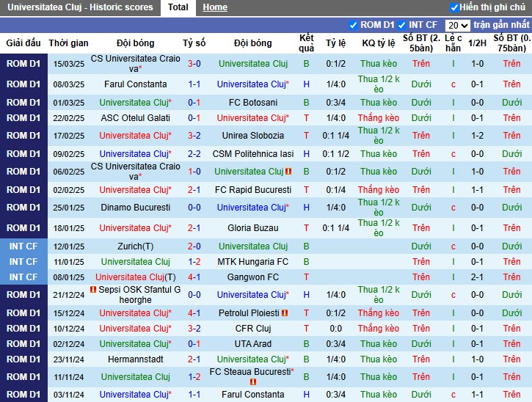Click Universitatea Cluj in the 11/11/24 row
The width and height of the screenshot is (532, 402).
tap(135, 377)
